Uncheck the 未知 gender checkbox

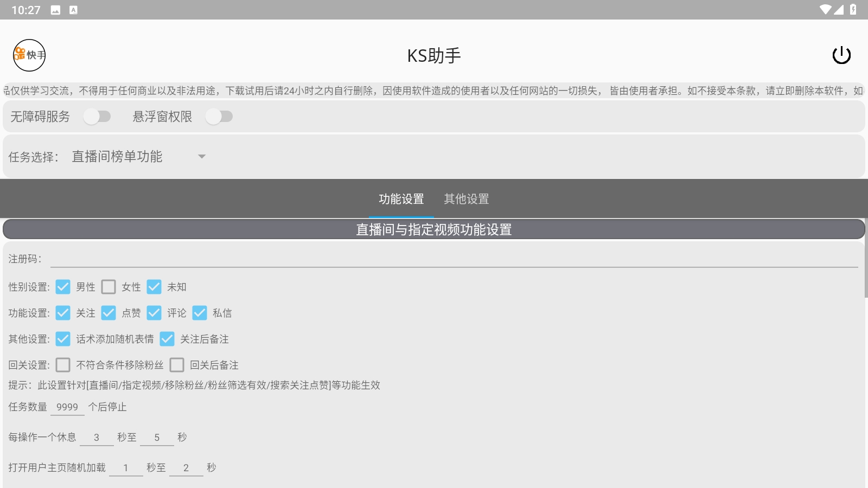pos(155,287)
